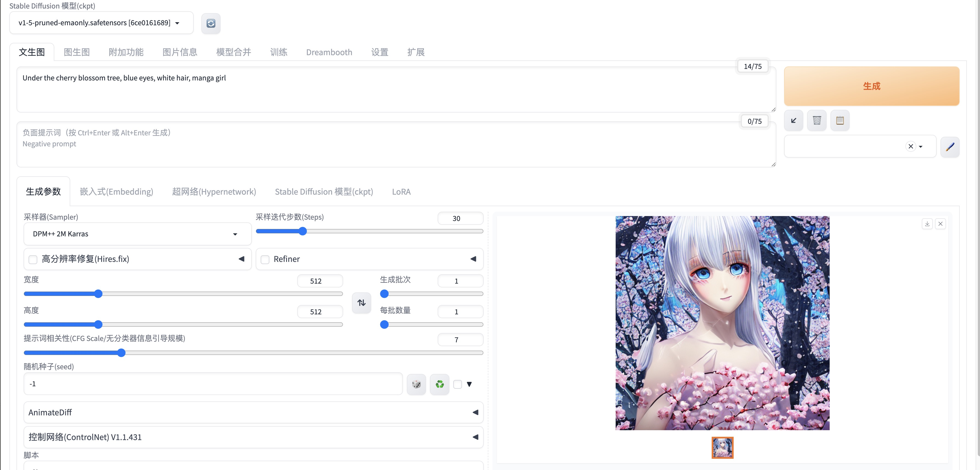Click the orange 生成 button

[x=872, y=86]
